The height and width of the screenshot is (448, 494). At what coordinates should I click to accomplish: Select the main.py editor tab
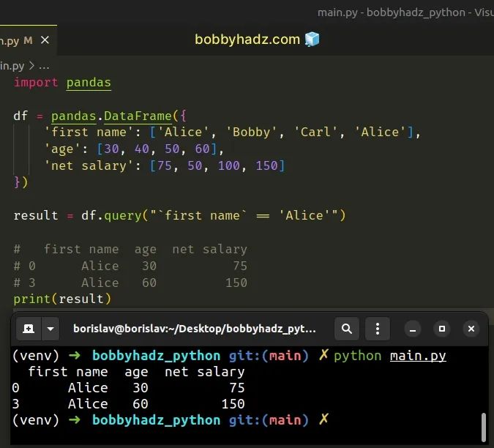(x=28, y=40)
